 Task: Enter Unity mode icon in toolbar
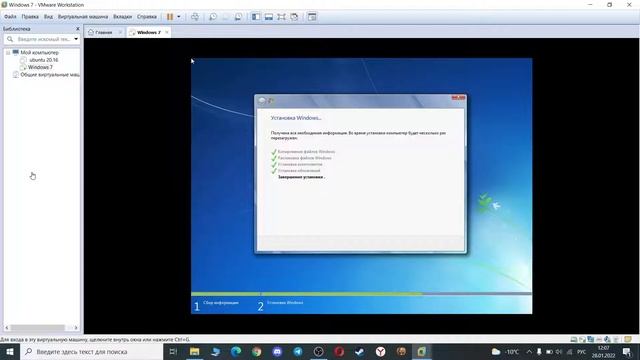pyautogui.click(x=294, y=17)
